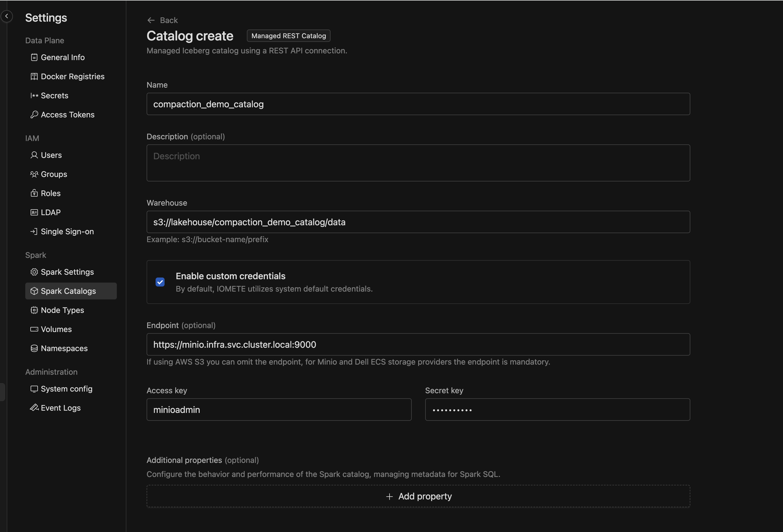Check the custom credentials enabled state

pyautogui.click(x=160, y=282)
